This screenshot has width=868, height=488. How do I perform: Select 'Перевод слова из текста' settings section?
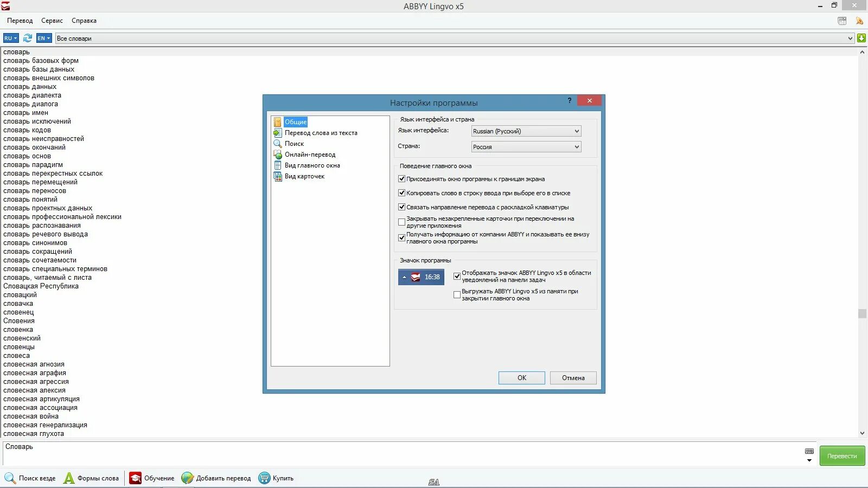[x=321, y=133]
